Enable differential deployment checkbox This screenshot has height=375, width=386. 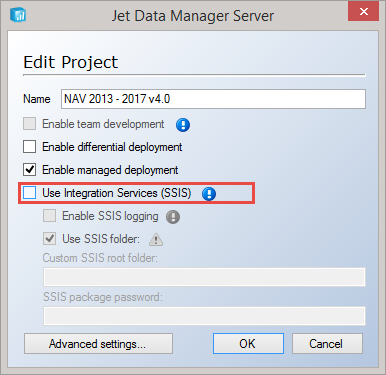(30, 147)
